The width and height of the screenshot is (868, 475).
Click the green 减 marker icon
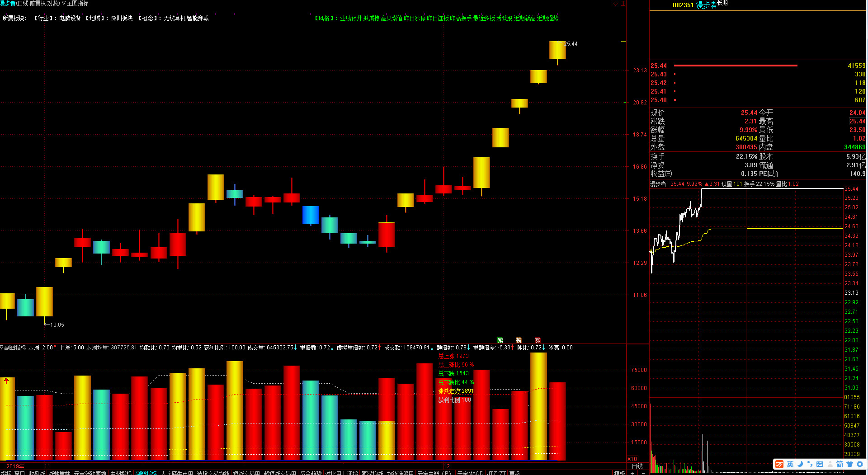click(x=500, y=340)
